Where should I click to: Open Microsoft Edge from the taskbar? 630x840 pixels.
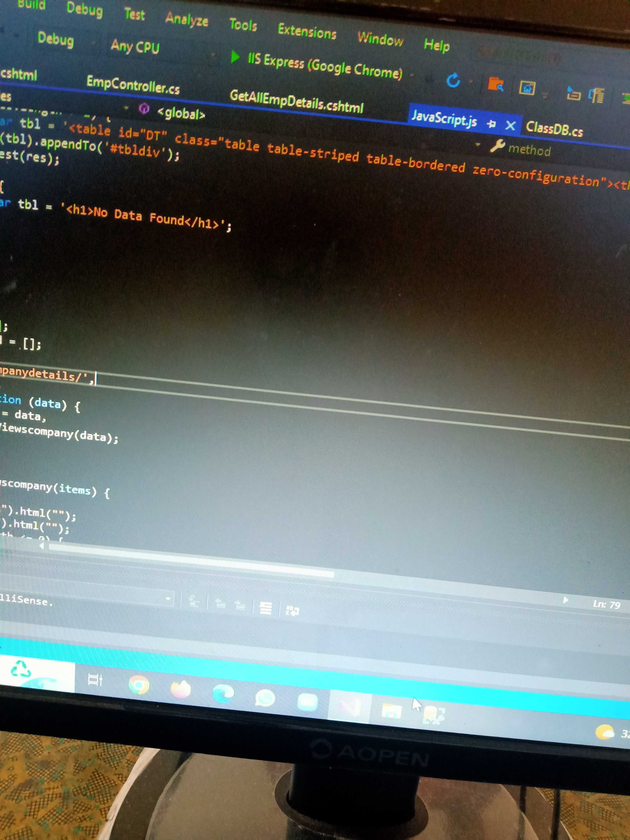[x=223, y=693]
